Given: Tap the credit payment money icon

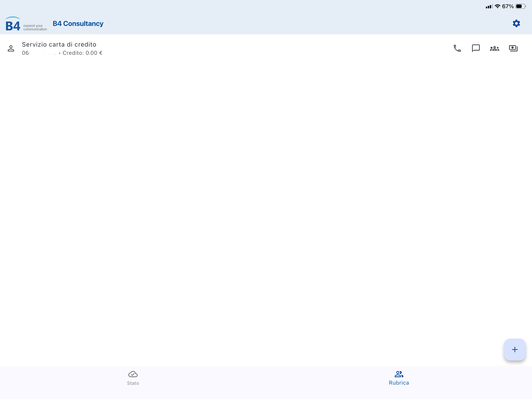Looking at the screenshot, I should (513, 48).
